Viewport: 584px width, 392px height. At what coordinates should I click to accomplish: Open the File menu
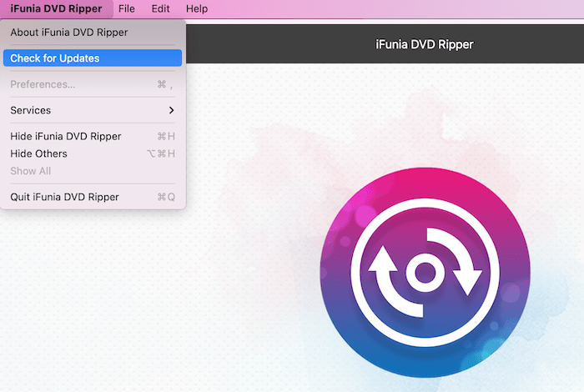pyautogui.click(x=127, y=8)
